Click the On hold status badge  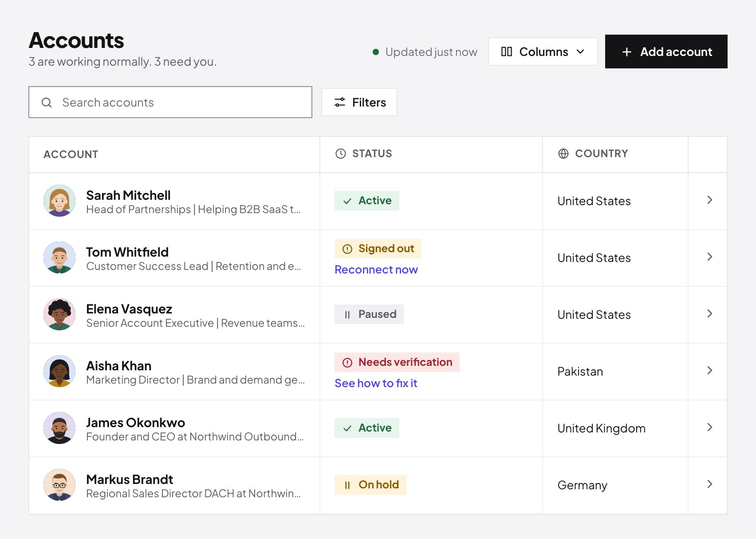point(370,485)
